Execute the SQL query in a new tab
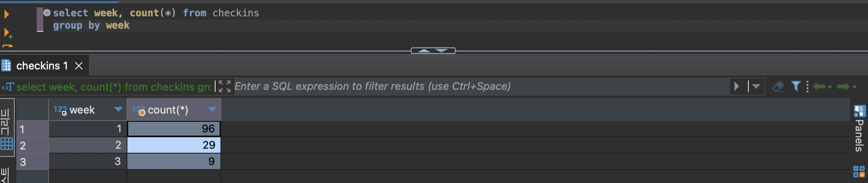 [x=7, y=33]
